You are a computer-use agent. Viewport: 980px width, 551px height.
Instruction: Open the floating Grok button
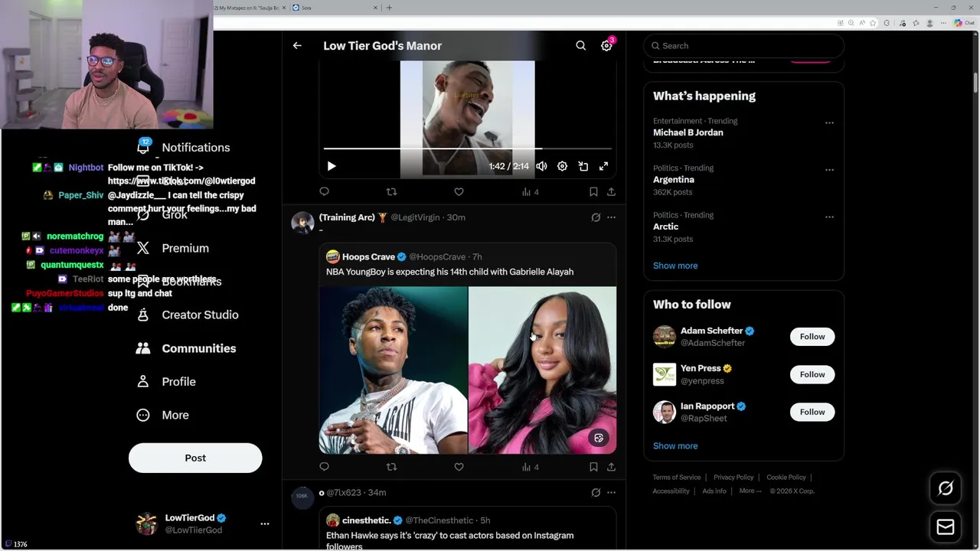coord(946,488)
